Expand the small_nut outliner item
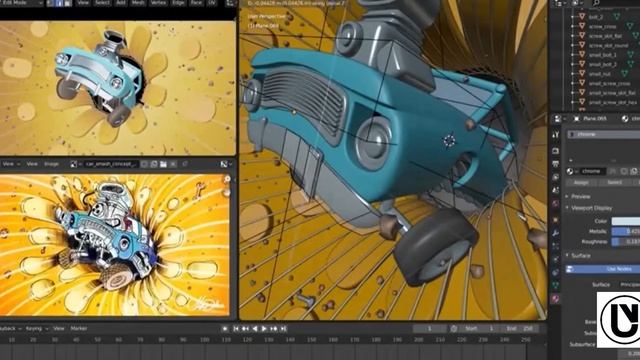The image size is (640, 360). point(573,73)
